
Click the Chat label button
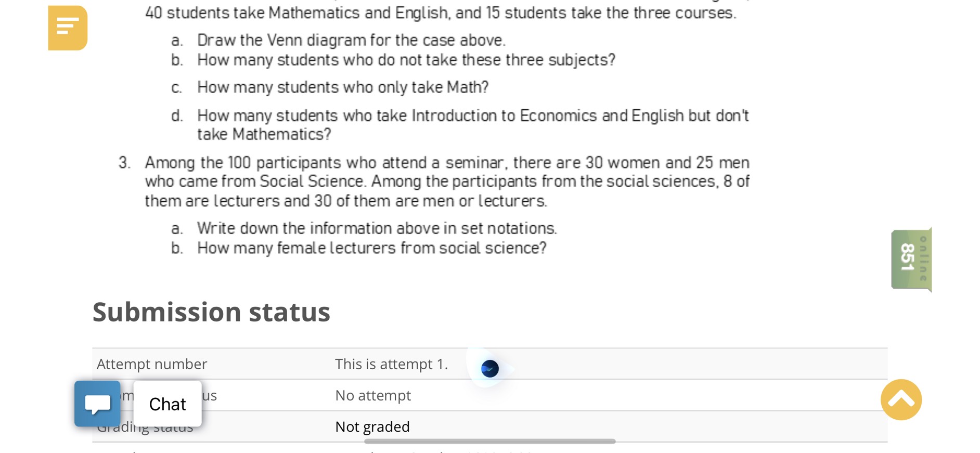(x=167, y=404)
